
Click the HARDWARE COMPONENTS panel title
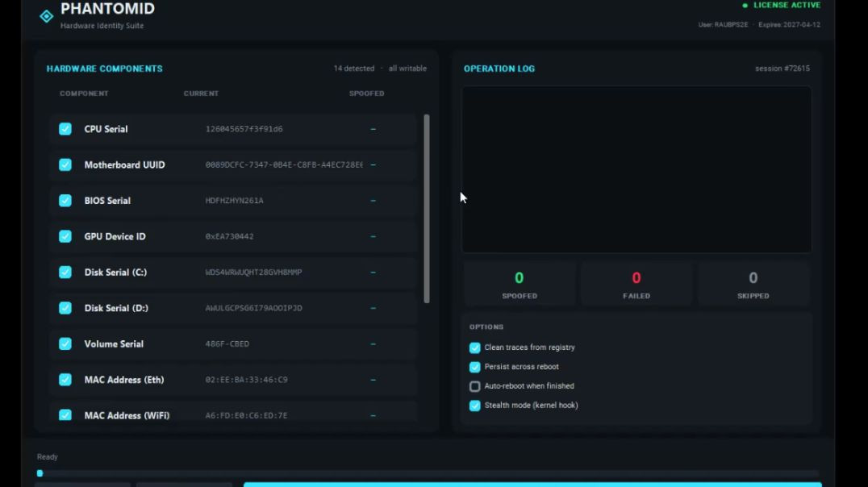105,69
